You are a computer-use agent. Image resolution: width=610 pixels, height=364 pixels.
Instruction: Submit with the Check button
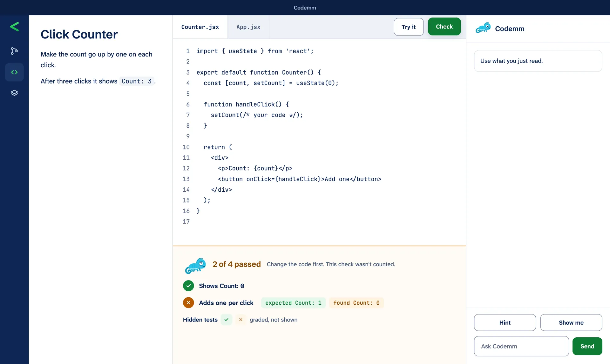[x=444, y=27]
